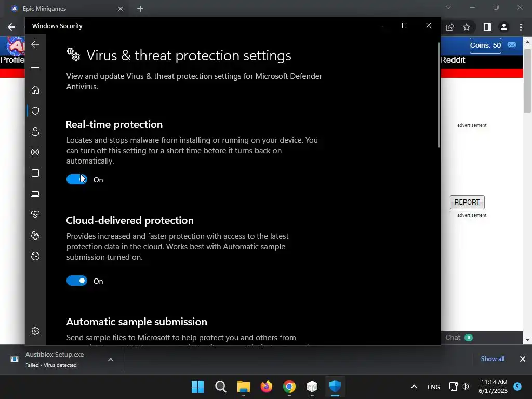The height and width of the screenshot is (399, 532).
Task: Open Firewall & network protection icon
Action: pyautogui.click(x=35, y=152)
